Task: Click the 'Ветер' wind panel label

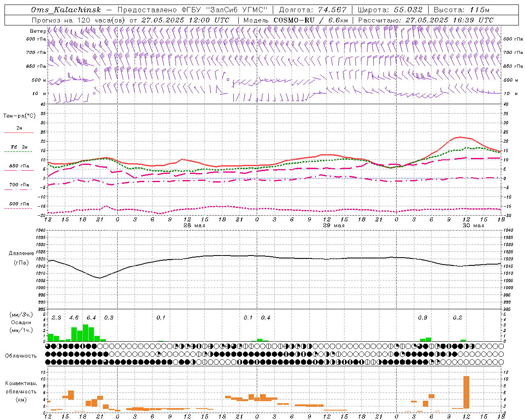Action: coord(38,31)
